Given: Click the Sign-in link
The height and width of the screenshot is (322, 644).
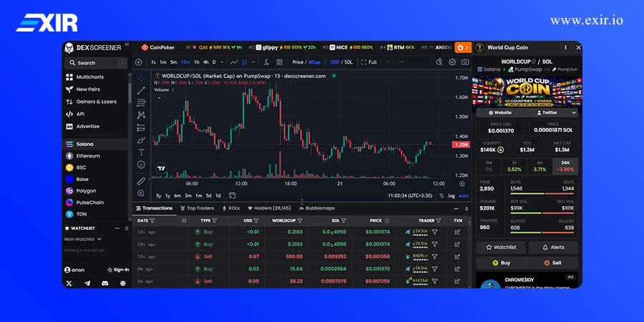Looking at the screenshot, I should click(x=118, y=270).
